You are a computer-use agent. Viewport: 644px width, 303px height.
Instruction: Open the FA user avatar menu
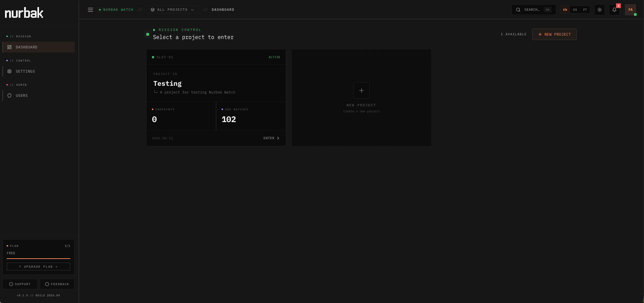pos(631,10)
